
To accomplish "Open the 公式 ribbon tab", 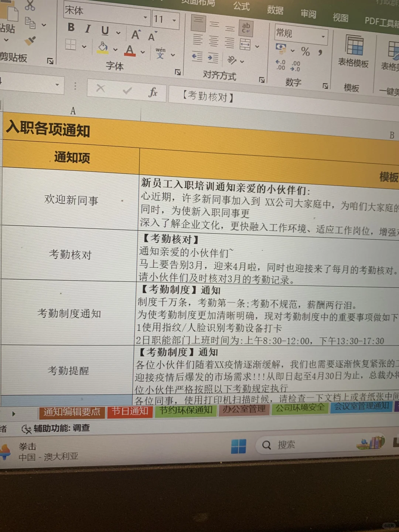I will 241,6.
